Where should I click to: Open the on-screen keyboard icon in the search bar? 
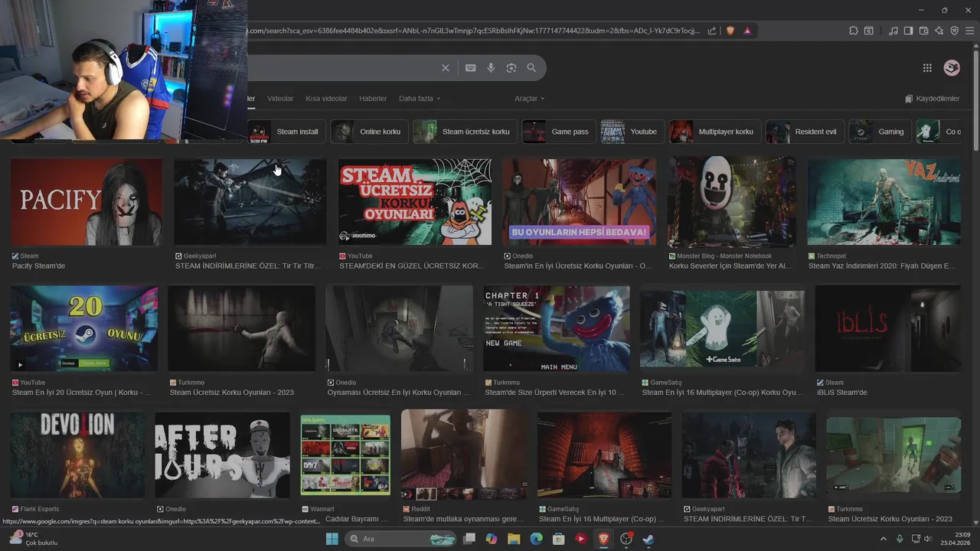pyautogui.click(x=471, y=68)
